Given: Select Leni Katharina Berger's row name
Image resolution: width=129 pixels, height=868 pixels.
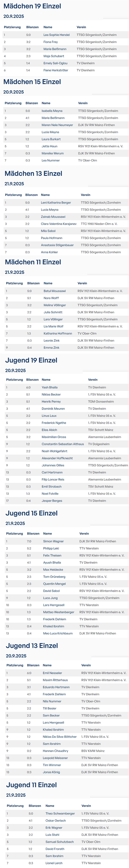Looking at the screenshot, I should [56, 203].
